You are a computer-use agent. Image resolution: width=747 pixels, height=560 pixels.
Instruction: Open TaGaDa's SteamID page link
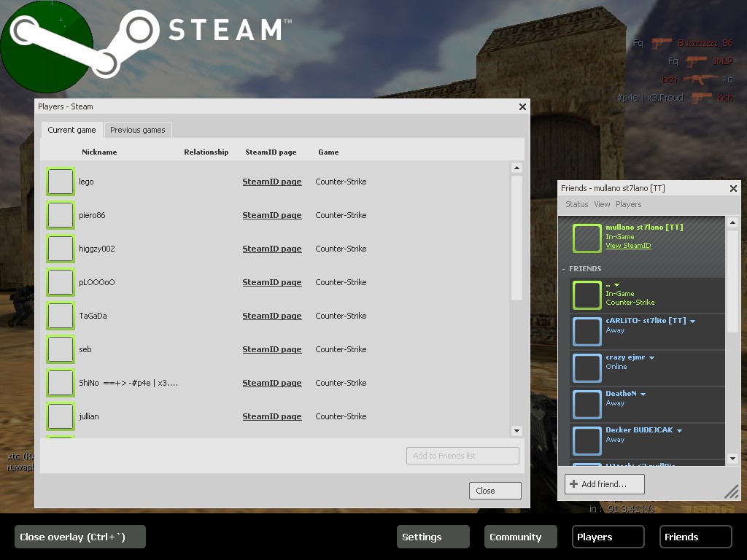(272, 316)
